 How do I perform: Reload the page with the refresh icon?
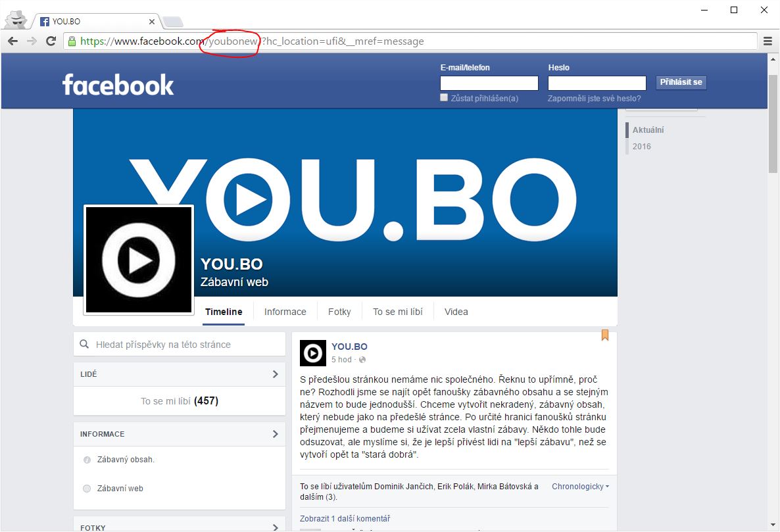(51, 41)
